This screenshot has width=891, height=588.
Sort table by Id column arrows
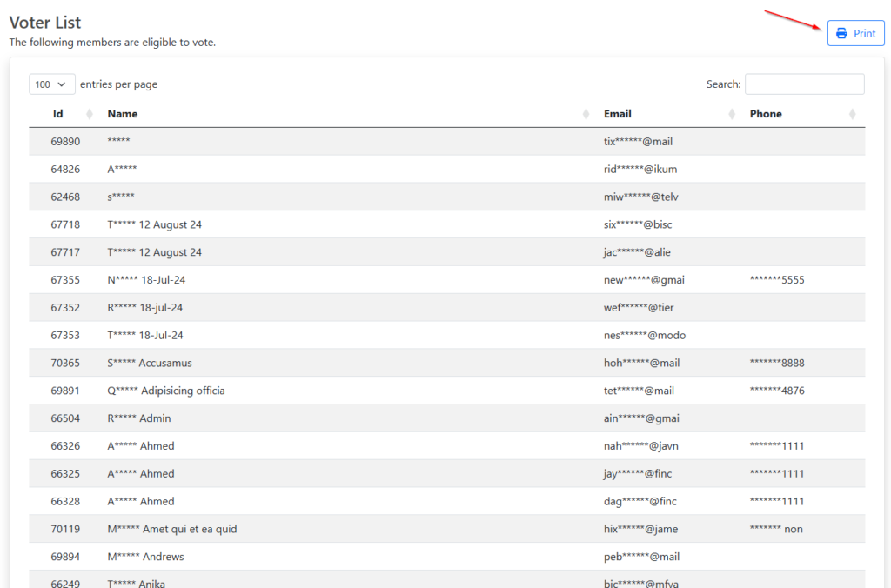[x=90, y=114]
